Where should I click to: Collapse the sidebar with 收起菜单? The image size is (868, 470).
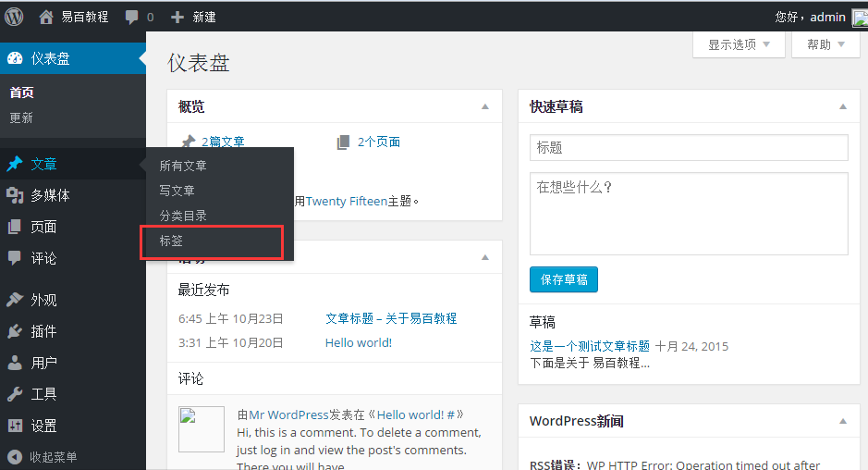click(x=53, y=457)
